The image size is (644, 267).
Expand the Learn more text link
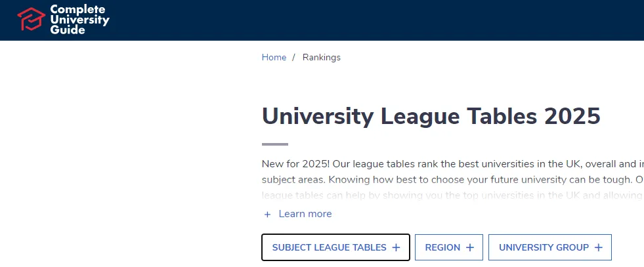[x=305, y=214]
